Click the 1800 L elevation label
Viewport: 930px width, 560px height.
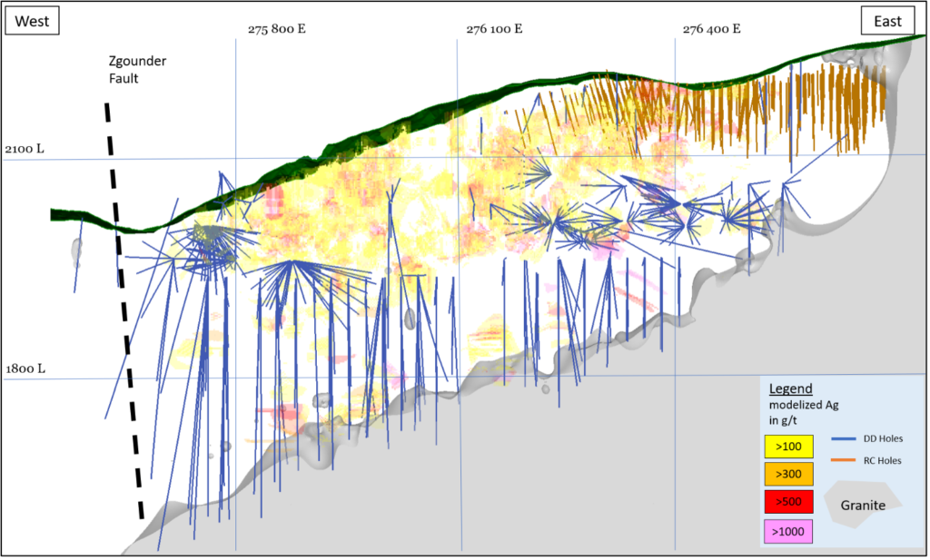[25, 368]
